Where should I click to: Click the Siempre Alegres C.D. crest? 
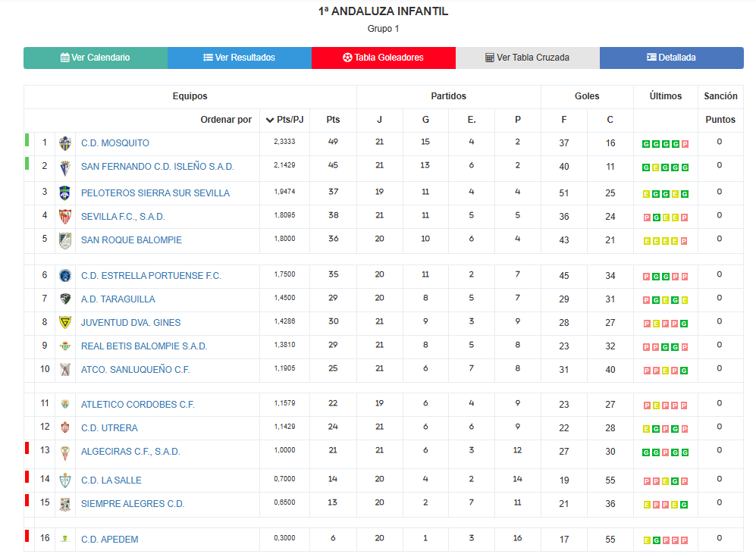pos(65,505)
